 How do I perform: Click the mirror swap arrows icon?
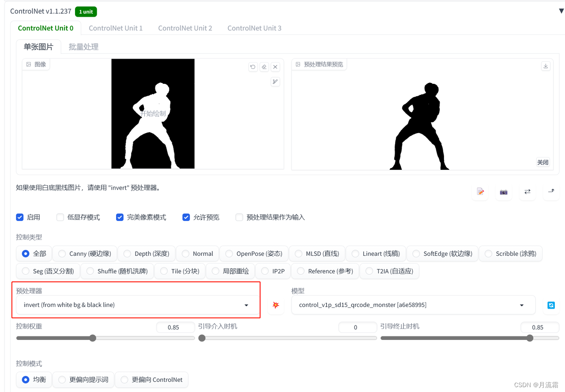click(527, 192)
